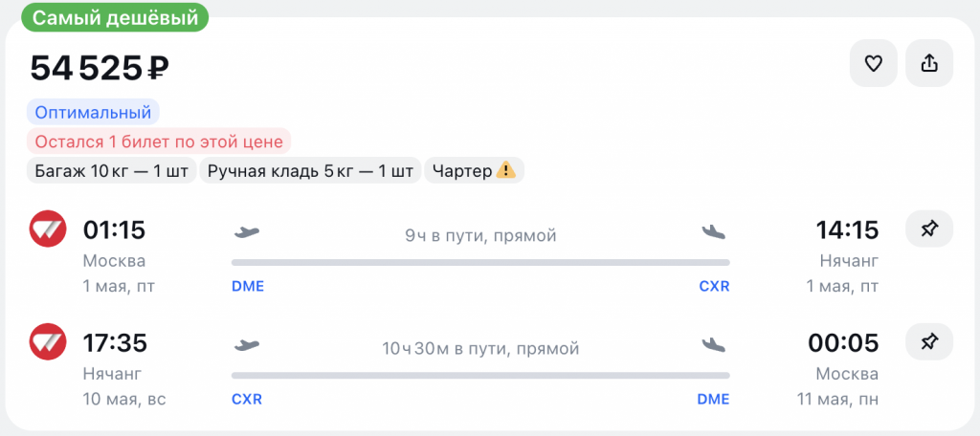Image resolution: width=980 pixels, height=436 pixels.
Task: Click the "Самый дешёвый" green badge
Action: (x=115, y=17)
